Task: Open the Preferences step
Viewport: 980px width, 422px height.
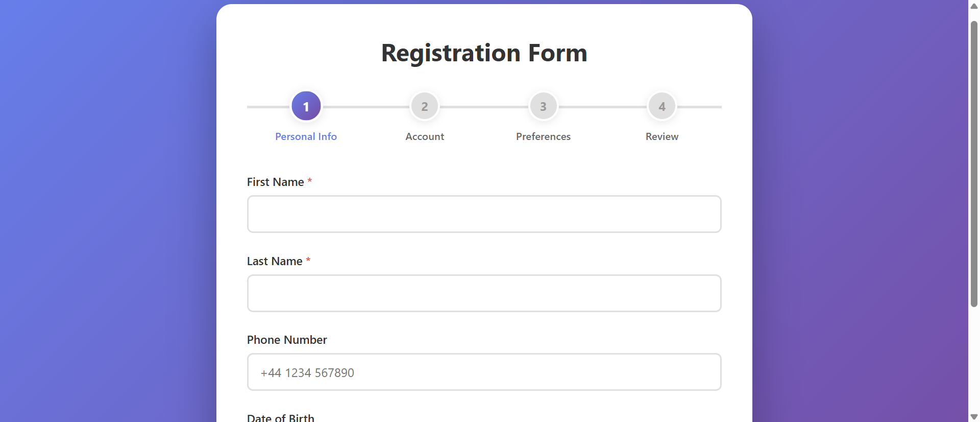Action: pyautogui.click(x=543, y=136)
